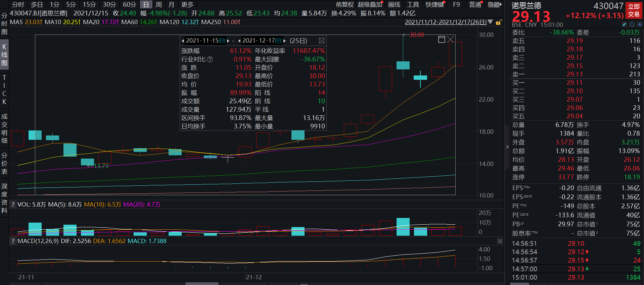This screenshot has height=285, width=644.
Task: Open the end date calendar picker
Action: click(278, 41)
